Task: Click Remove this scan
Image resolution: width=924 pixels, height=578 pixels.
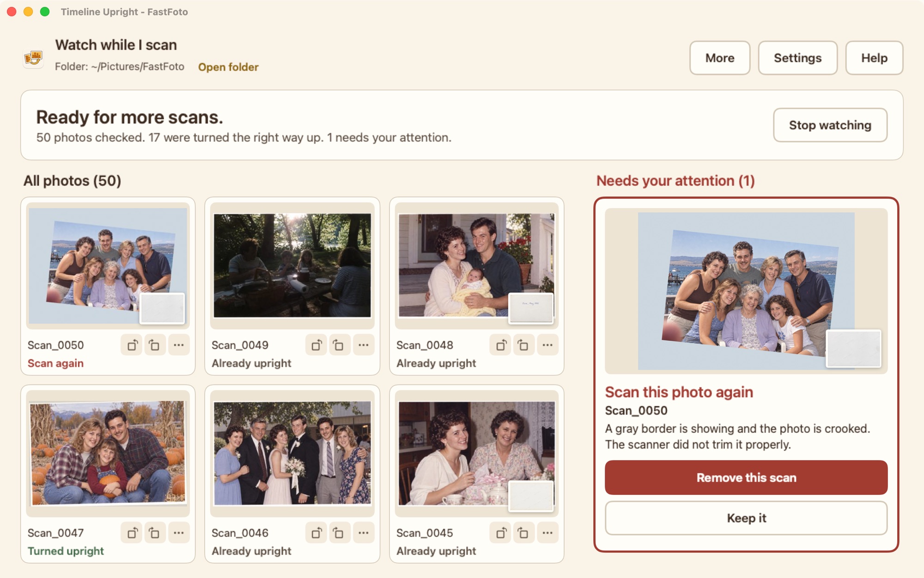Action: [x=746, y=478]
